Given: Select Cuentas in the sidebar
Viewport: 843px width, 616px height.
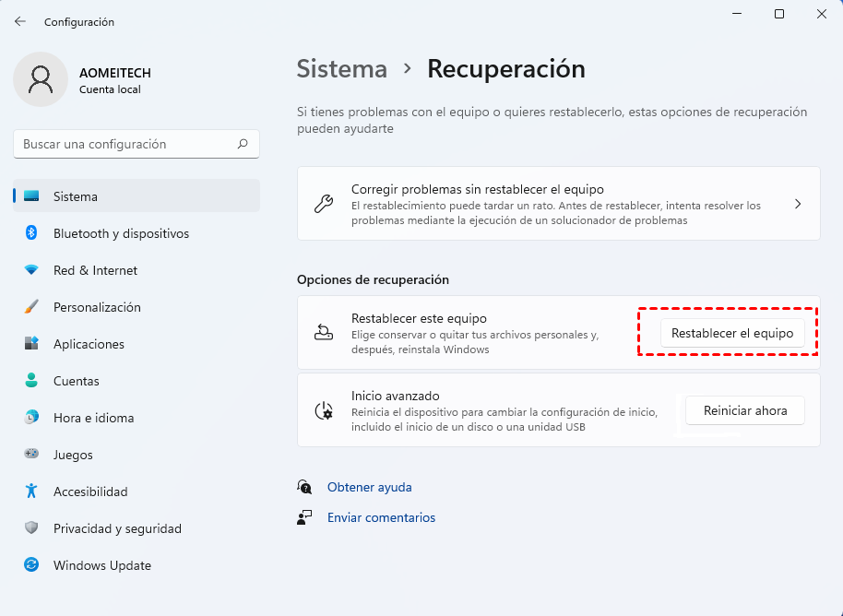Looking at the screenshot, I should 76,381.
